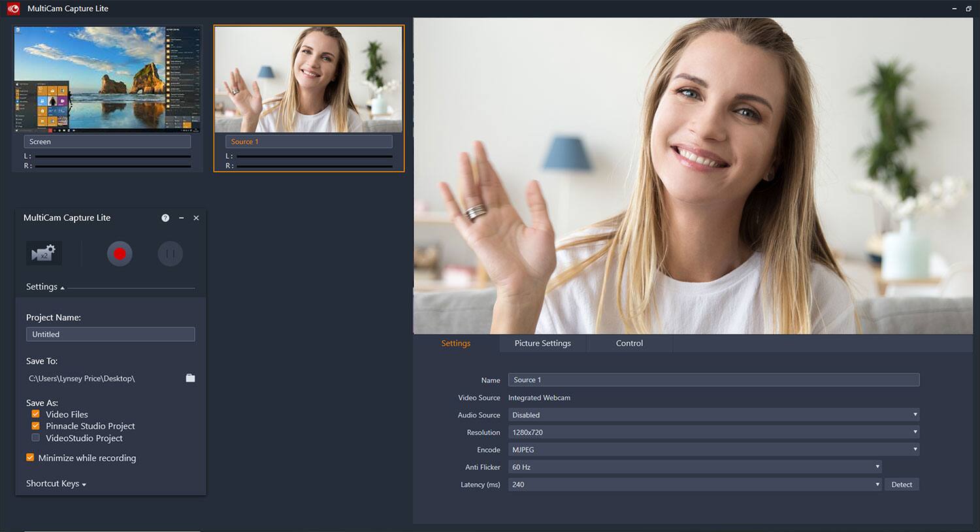Start recording with the red record button
Screen dimensions: 980x532
pos(120,254)
